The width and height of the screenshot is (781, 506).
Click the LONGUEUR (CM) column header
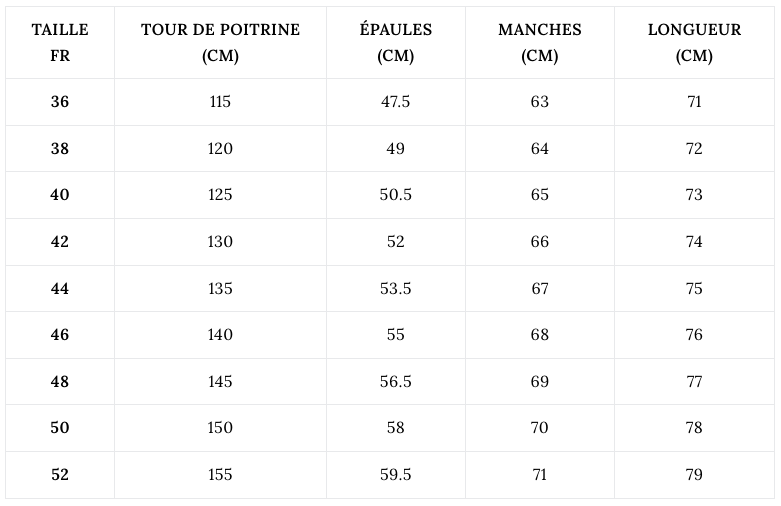[694, 42]
